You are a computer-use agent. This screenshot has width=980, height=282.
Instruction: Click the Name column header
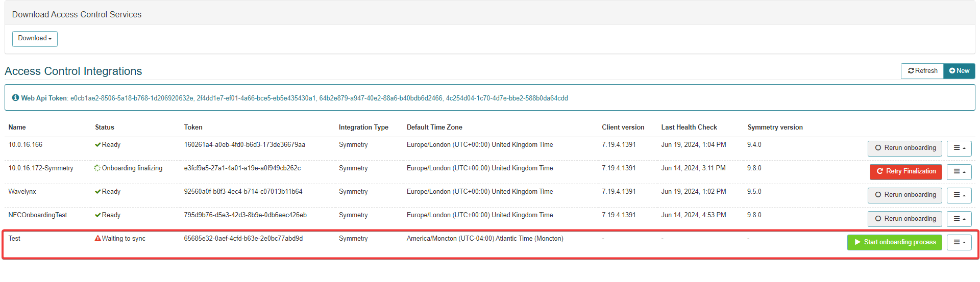point(17,127)
